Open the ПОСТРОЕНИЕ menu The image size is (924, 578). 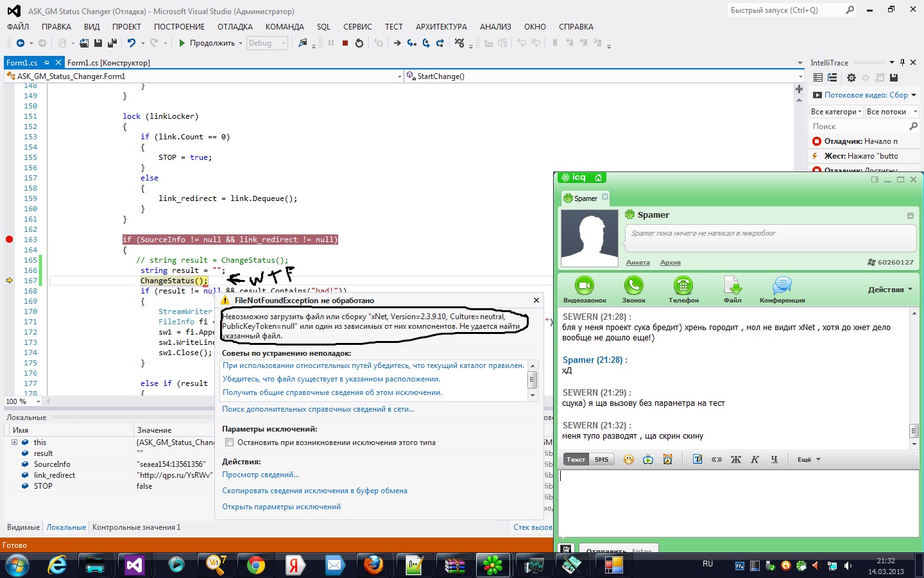tap(179, 27)
